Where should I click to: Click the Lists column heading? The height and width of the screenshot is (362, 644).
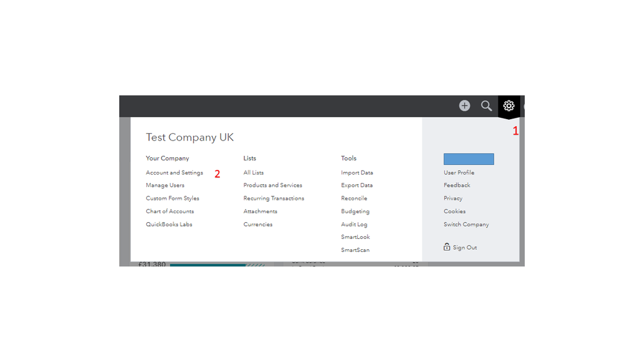pyautogui.click(x=249, y=158)
